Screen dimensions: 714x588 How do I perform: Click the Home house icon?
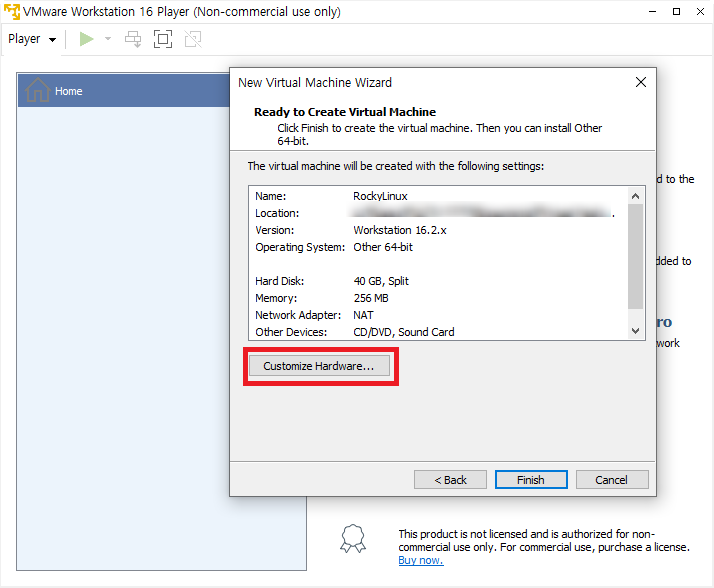tap(37, 90)
